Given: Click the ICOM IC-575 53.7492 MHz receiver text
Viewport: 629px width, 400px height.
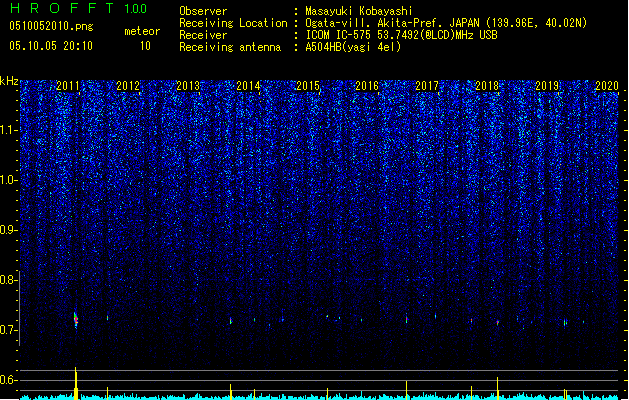Looking at the screenshot, I should pyautogui.click(x=402, y=35).
